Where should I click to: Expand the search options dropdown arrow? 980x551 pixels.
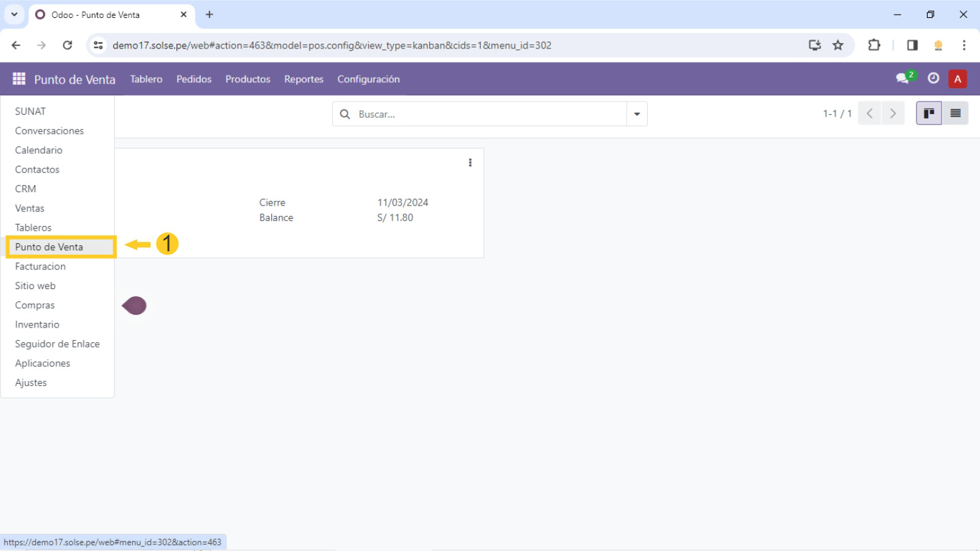[x=637, y=114]
